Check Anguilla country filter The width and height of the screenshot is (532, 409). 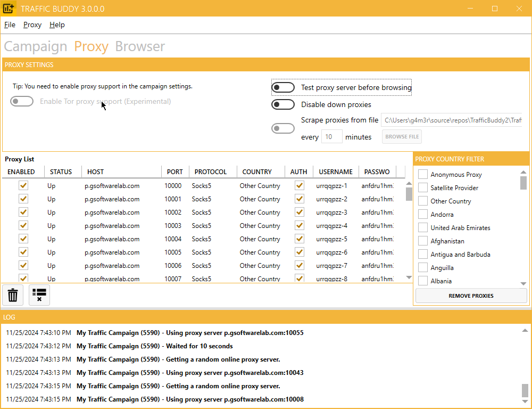423,267
